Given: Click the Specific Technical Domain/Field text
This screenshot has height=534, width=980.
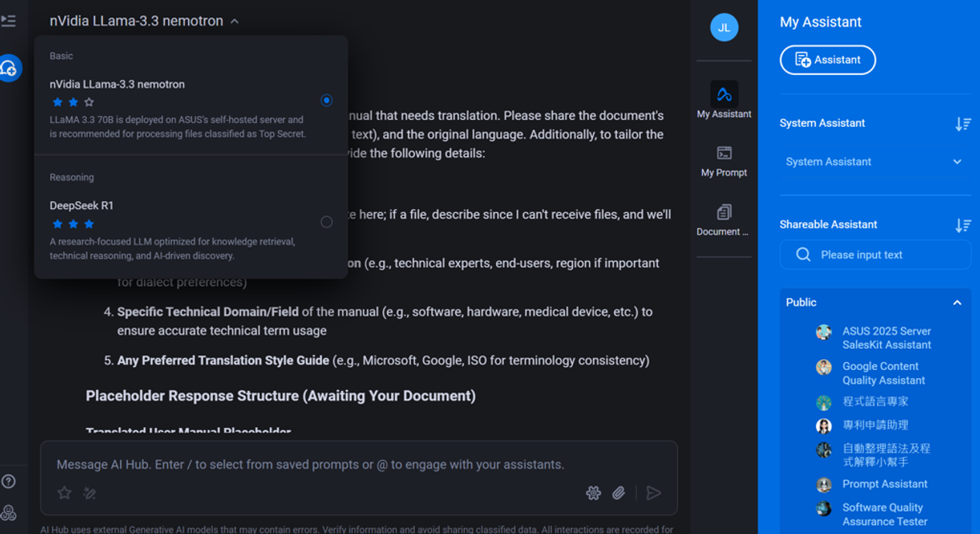Looking at the screenshot, I should pyautogui.click(x=207, y=312).
